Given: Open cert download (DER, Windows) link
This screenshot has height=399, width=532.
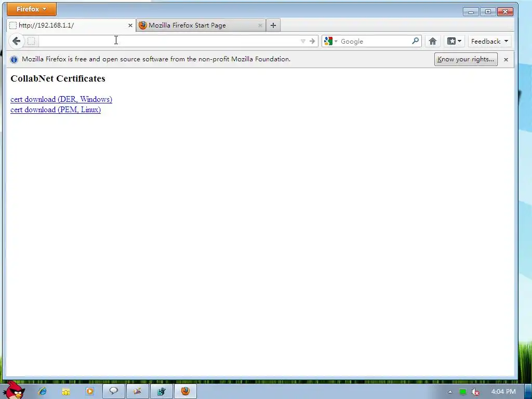Looking at the screenshot, I should coord(61,99).
